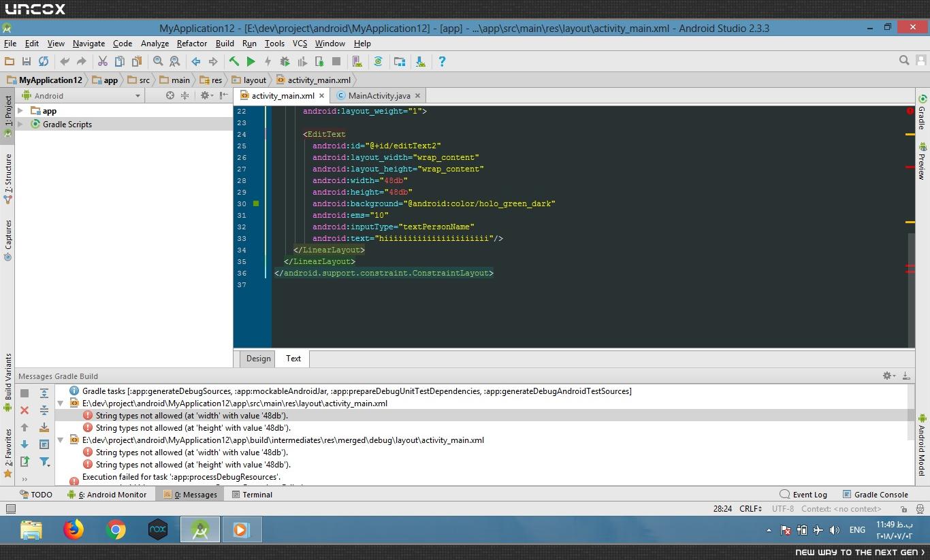Close the Messages panel with red X
This screenshot has width=930, height=560.
[x=25, y=410]
